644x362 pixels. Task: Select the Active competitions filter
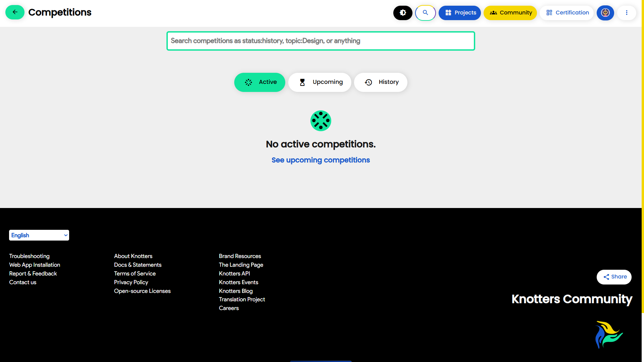[x=259, y=82]
